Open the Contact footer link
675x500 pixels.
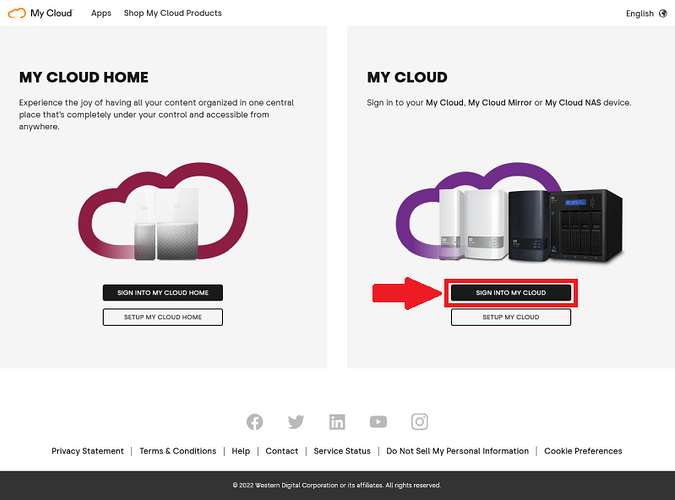click(x=282, y=451)
